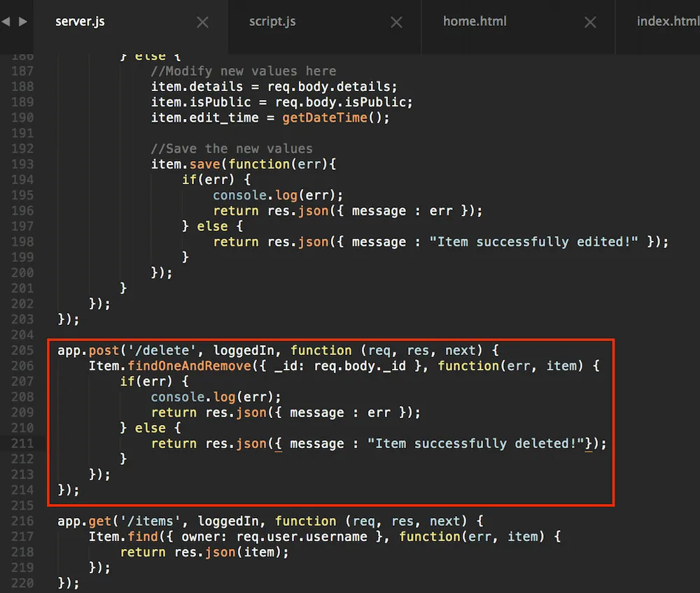Click line number 216 in gutter
This screenshot has width=700, height=593.
[22, 521]
